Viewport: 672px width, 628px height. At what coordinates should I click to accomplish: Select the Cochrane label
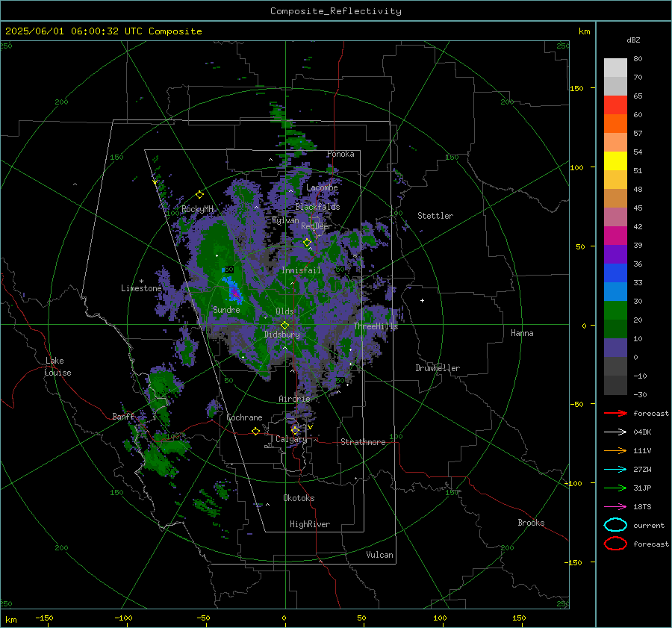244,417
